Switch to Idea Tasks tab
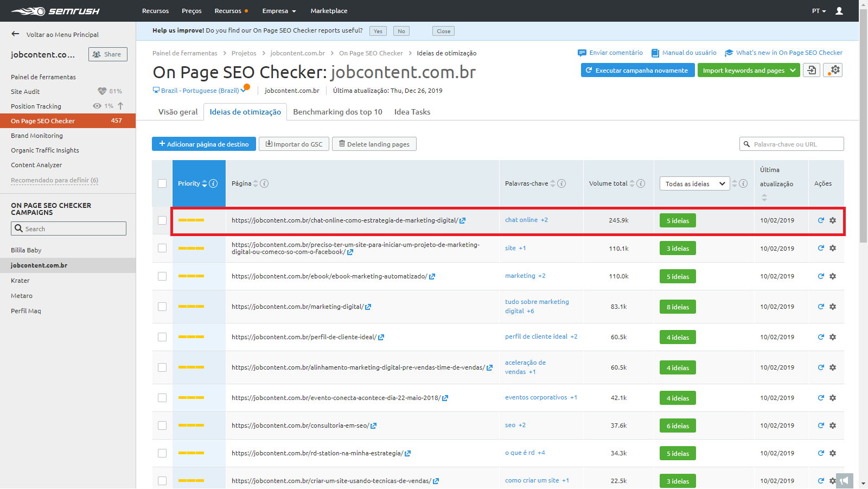Viewport: 868px width, 489px height. [412, 112]
